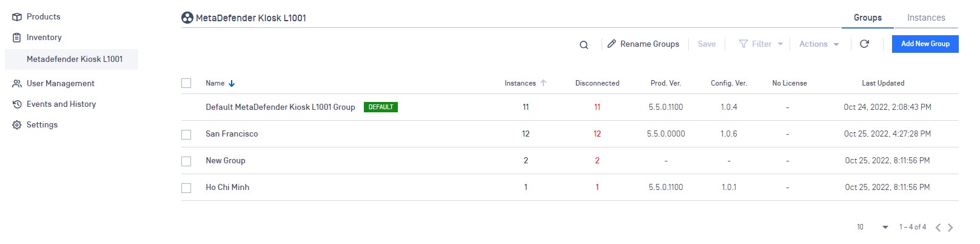The width and height of the screenshot is (980, 244).
Task: Switch to the Groups tab
Action: pos(868,18)
